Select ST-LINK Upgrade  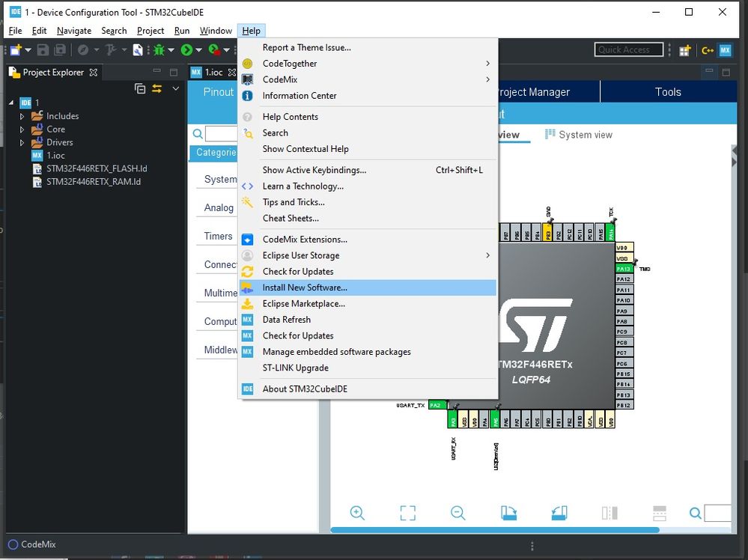[x=368, y=368]
